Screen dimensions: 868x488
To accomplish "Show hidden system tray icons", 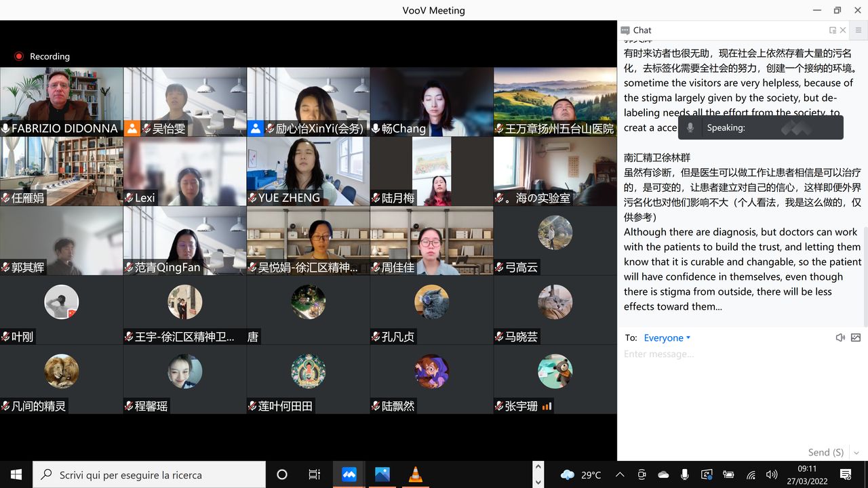I will click(620, 474).
